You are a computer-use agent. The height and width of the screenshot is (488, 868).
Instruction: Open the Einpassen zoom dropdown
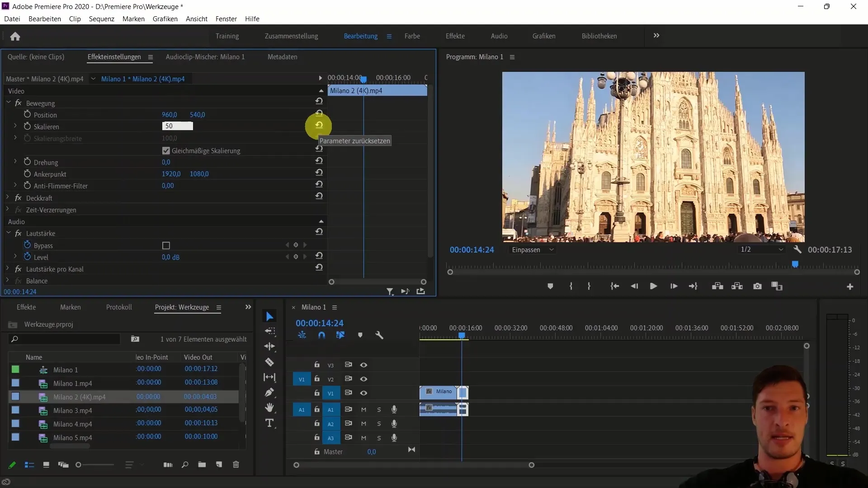pyautogui.click(x=533, y=250)
